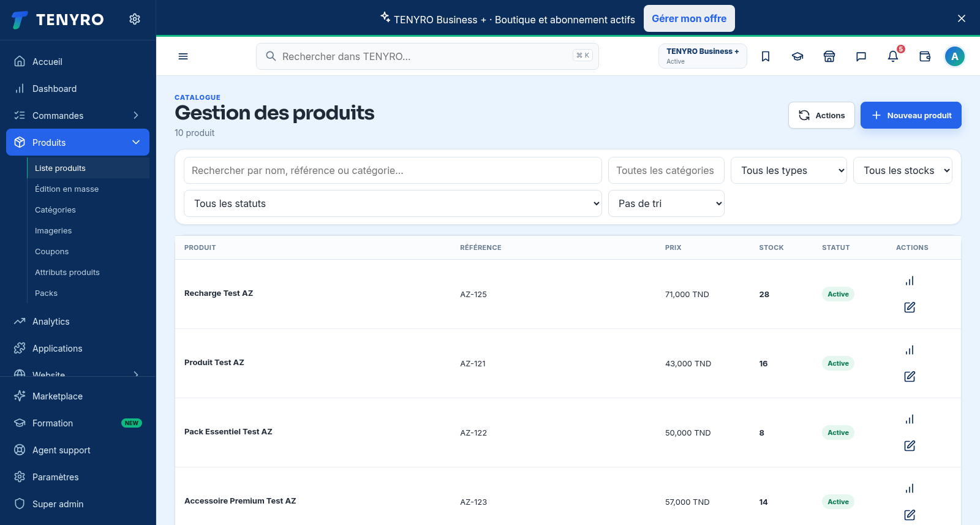The height and width of the screenshot is (525, 980).
Task: Open Attributs produits submenu item
Action: point(88,272)
